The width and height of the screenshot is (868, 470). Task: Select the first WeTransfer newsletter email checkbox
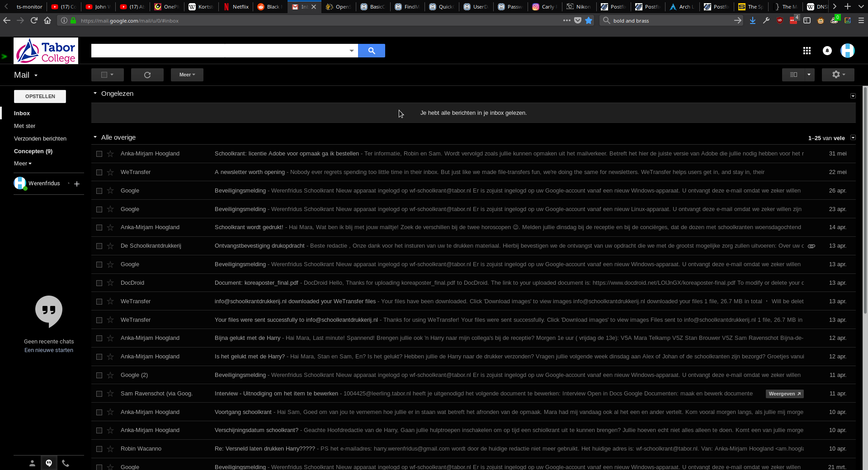coord(99,172)
